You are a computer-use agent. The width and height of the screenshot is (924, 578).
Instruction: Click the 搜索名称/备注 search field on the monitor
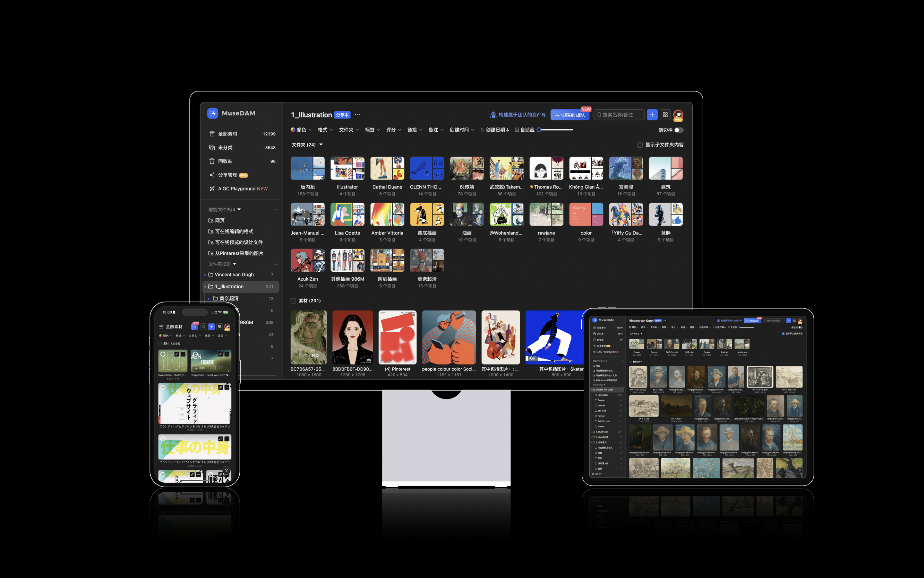pyautogui.click(x=619, y=115)
